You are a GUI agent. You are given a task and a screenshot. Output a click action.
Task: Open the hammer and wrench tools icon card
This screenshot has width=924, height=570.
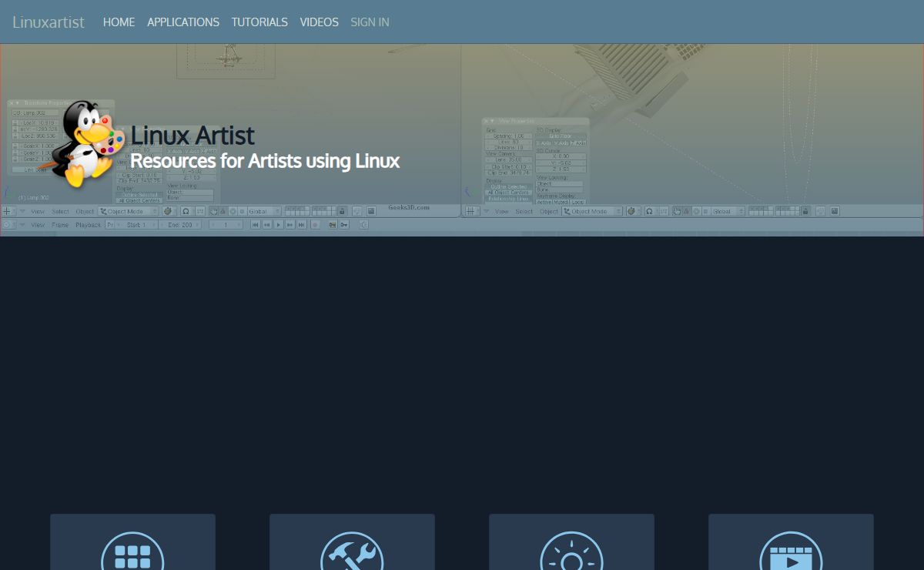click(x=352, y=542)
